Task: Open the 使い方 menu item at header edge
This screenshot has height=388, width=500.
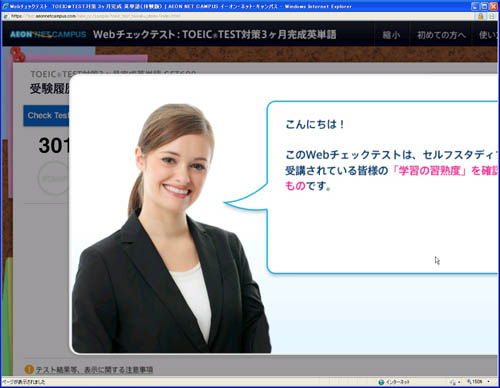Action: click(487, 35)
